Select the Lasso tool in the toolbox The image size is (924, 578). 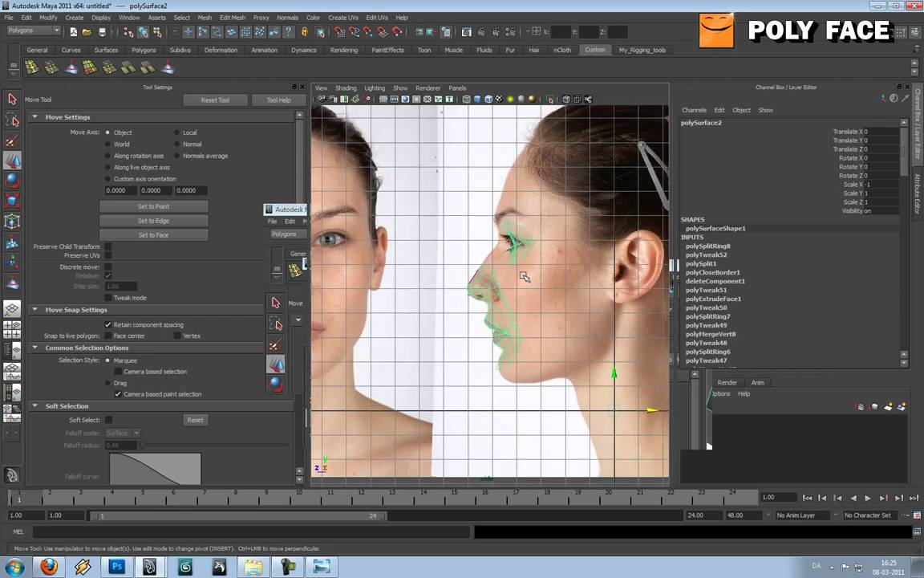[12, 120]
